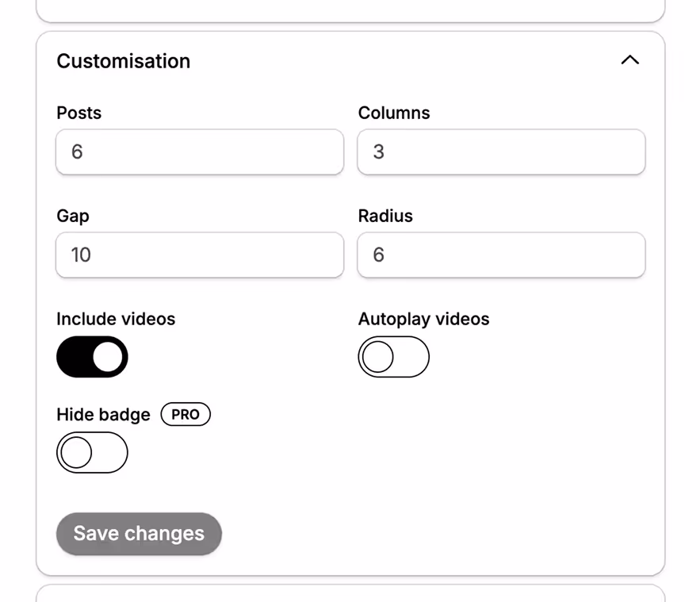Click Save changes to apply settings
The image size is (700, 602).
[x=139, y=533]
